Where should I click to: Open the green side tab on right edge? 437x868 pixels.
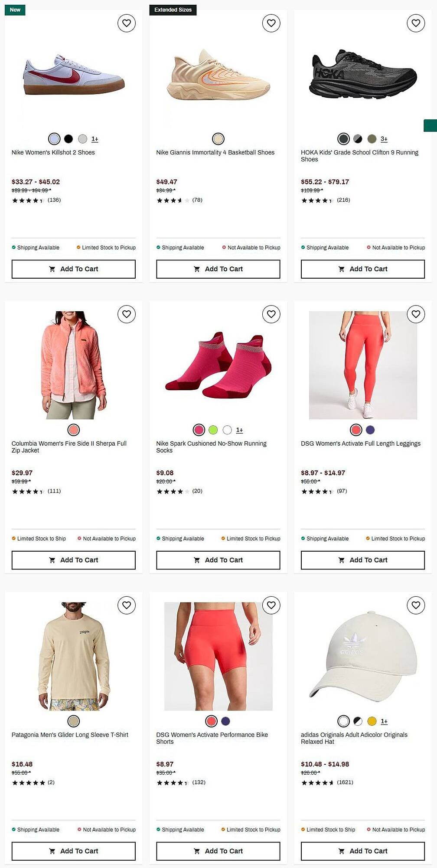[x=430, y=125]
